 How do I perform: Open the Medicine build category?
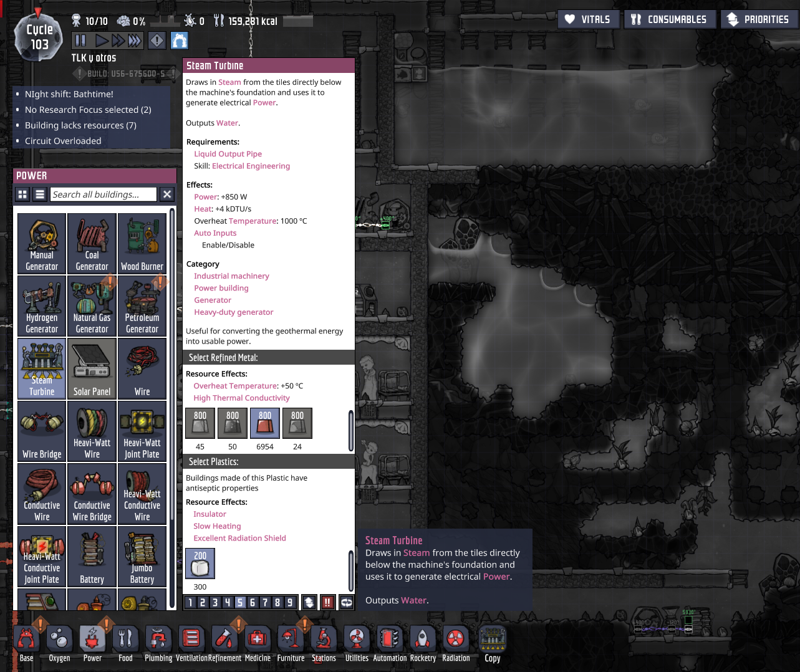click(x=258, y=643)
